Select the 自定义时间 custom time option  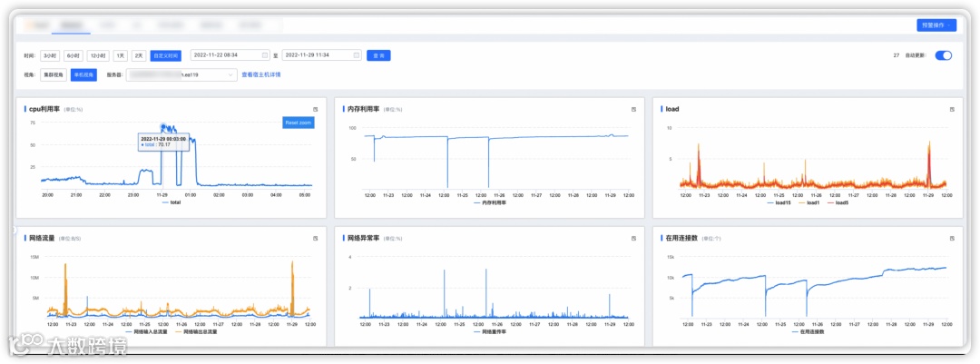(x=166, y=55)
